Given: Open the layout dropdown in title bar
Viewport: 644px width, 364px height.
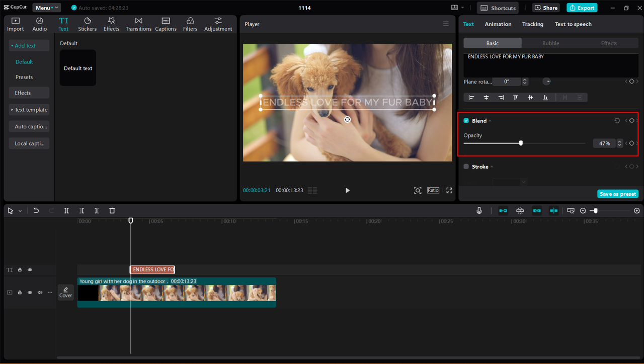Looking at the screenshot, I should [457, 8].
